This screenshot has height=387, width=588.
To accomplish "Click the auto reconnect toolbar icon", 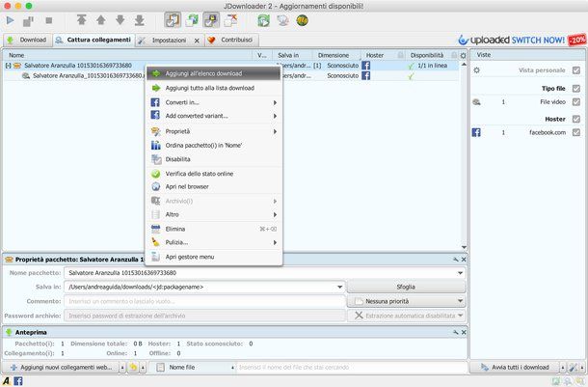I will pyautogui.click(x=192, y=20).
